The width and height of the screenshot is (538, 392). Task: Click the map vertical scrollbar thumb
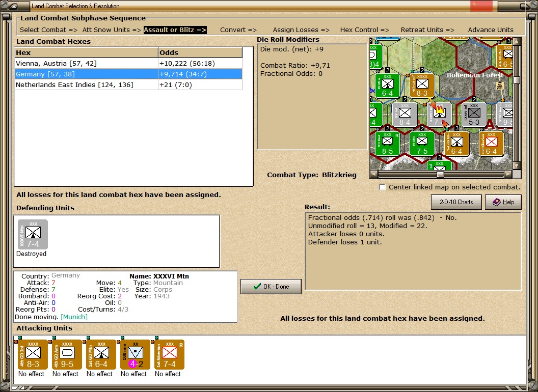point(517,80)
